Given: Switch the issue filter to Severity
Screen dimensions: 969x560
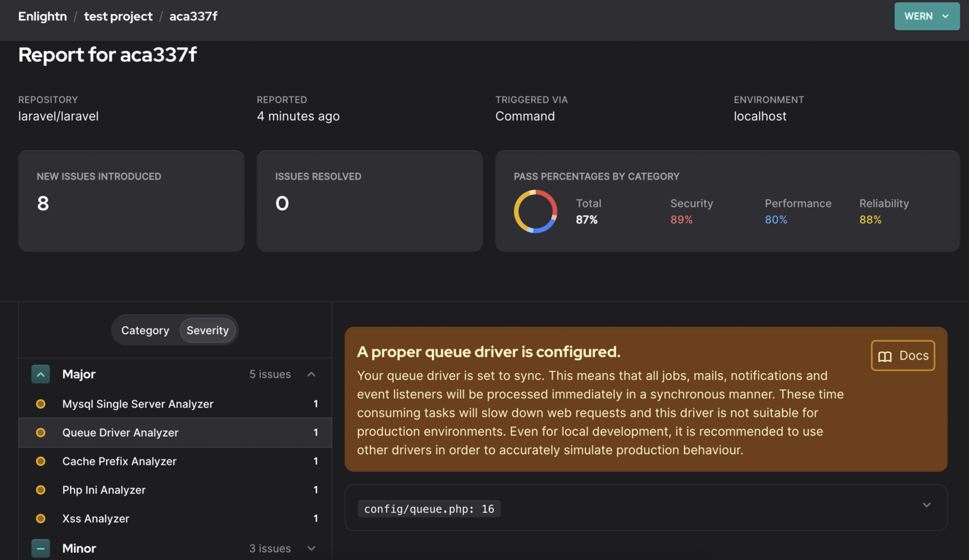Looking at the screenshot, I should [207, 330].
